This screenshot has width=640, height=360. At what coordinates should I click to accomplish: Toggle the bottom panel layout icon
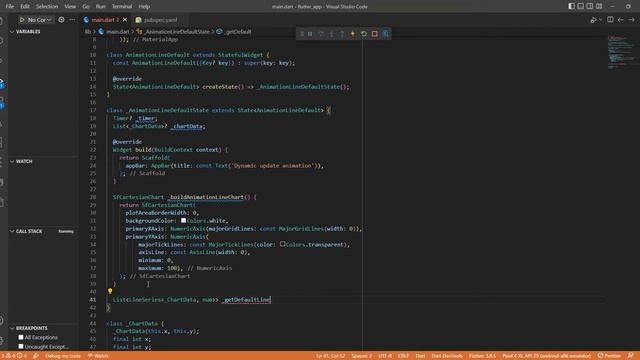click(580, 6)
